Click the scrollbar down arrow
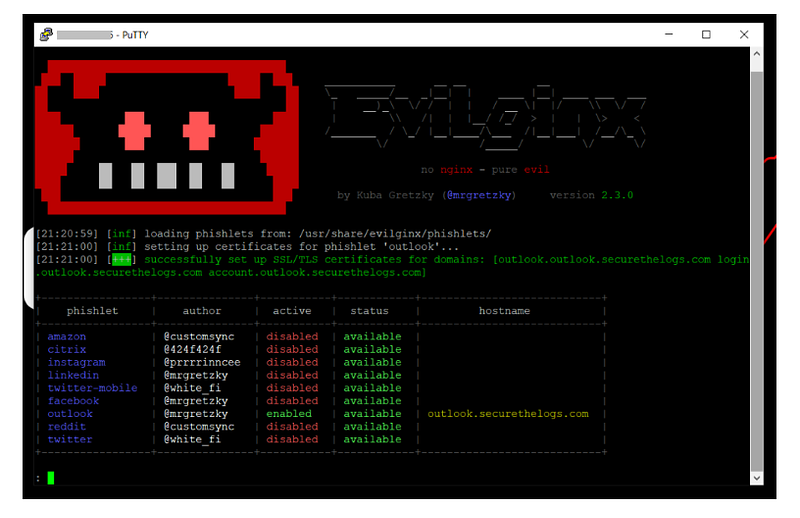 [x=757, y=478]
